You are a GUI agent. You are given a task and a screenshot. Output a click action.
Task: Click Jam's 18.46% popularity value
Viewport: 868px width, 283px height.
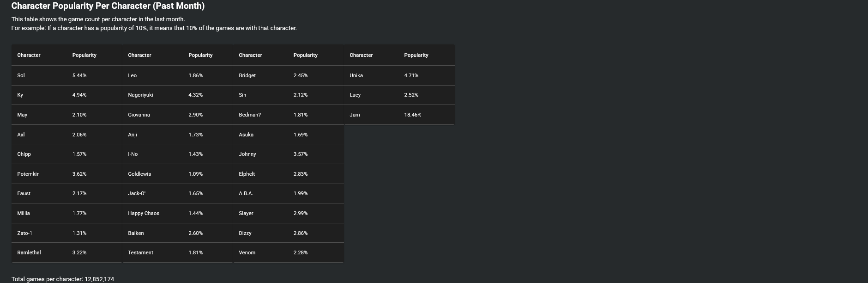[412, 115]
